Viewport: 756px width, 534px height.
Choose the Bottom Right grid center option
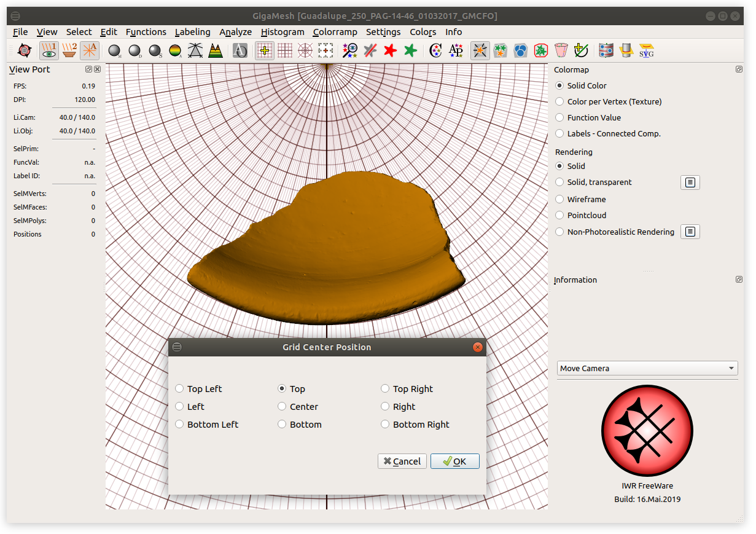pyautogui.click(x=415, y=425)
